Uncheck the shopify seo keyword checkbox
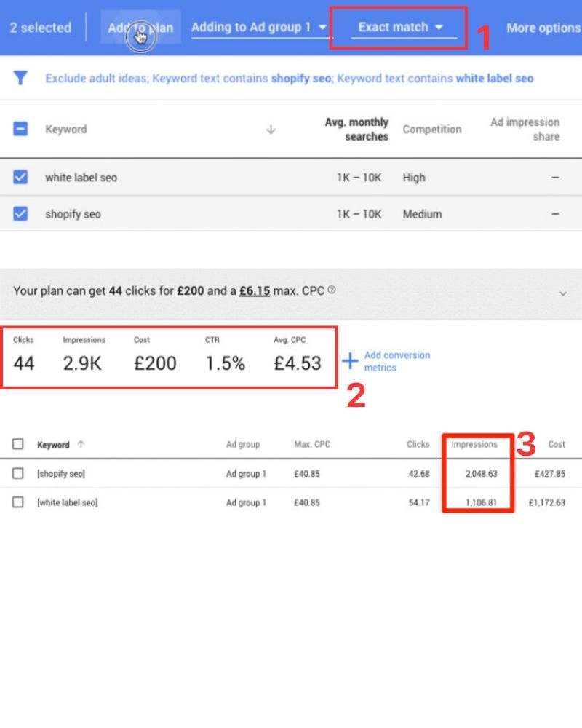 pos(20,214)
